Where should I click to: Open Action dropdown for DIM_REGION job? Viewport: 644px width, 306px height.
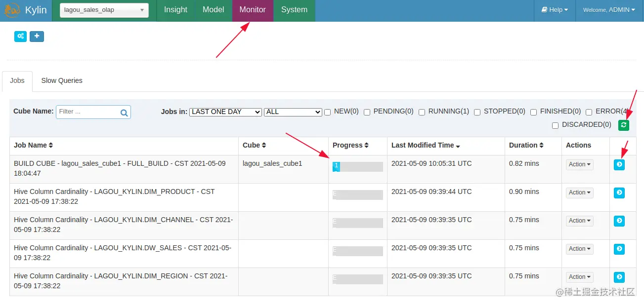[x=580, y=277]
